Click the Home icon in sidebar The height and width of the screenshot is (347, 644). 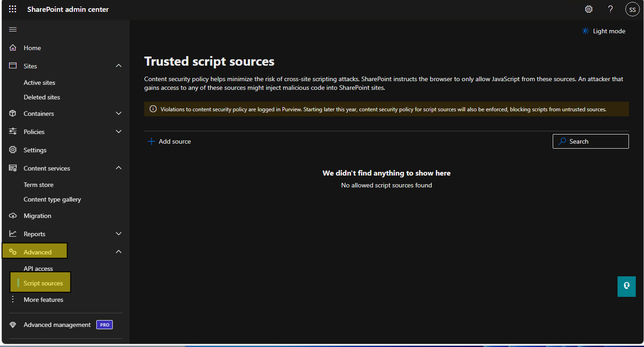click(13, 48)
